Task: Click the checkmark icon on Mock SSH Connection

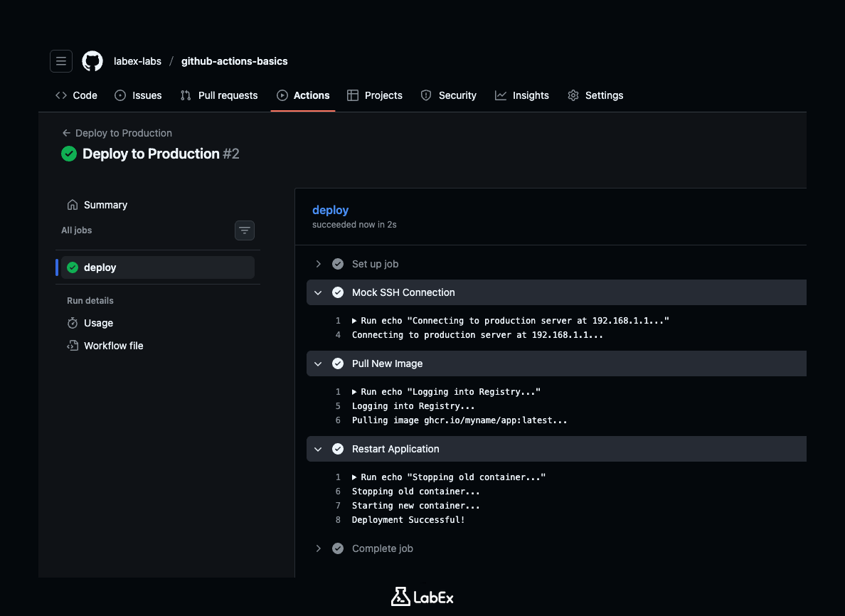Action: [x=338, y=292]
